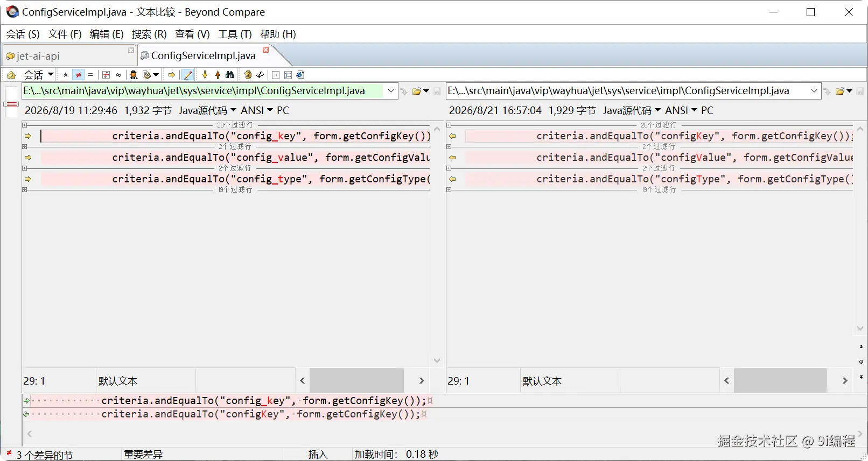Open the Rules referee icon
This screenshot has width=868, height=461.
pos(134,75)
